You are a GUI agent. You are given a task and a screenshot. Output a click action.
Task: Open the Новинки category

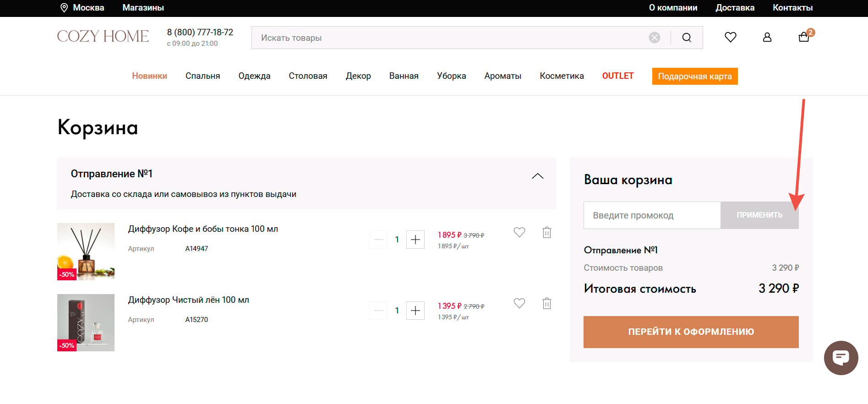(x=149, y=76)
